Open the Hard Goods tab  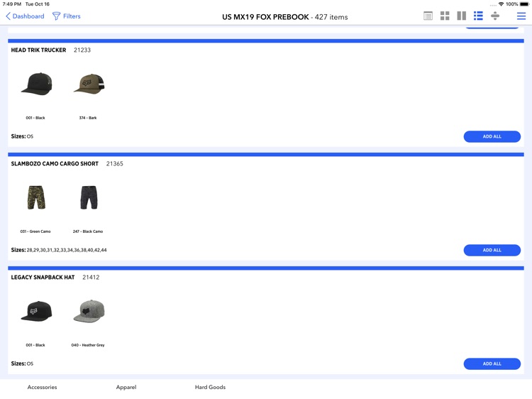pyautogui.click(x=210, y=387)
